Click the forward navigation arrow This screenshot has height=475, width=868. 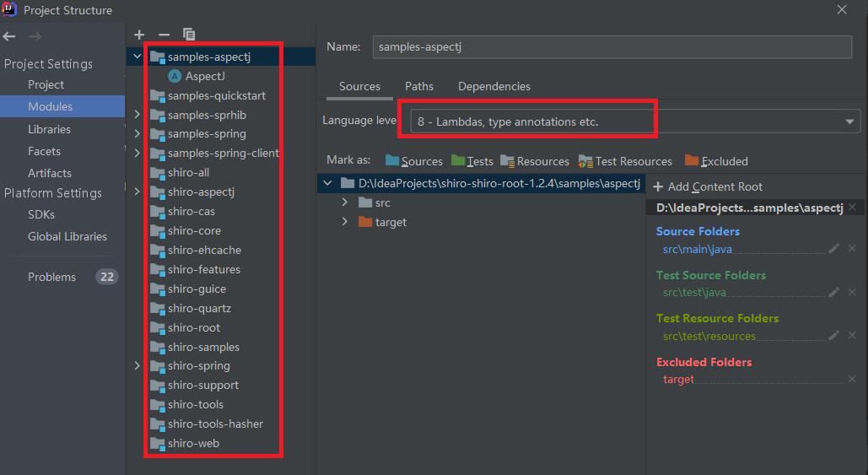click(x=35, y=36)
